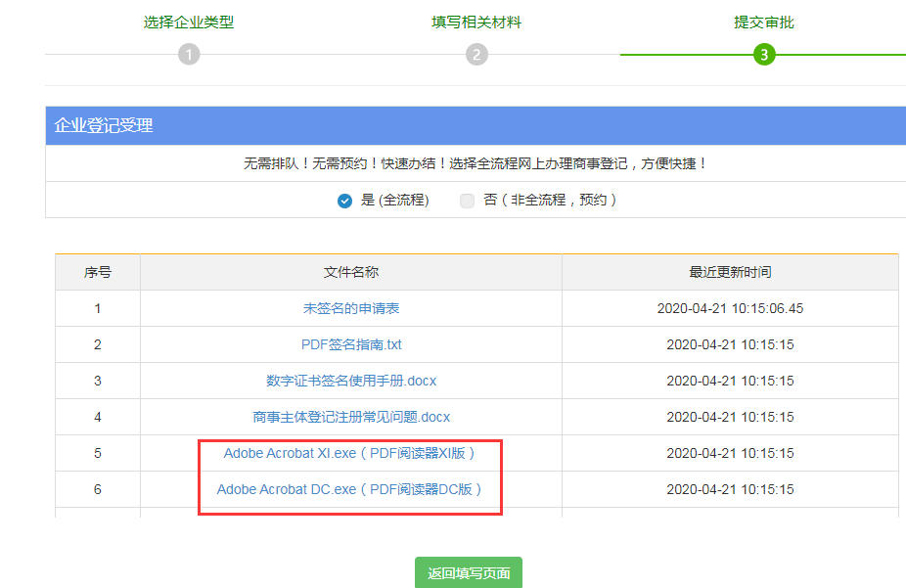Click the 文件名称 column header
Image resolution: width=906 pixels, height=588 pixels.
pos(351,272)
